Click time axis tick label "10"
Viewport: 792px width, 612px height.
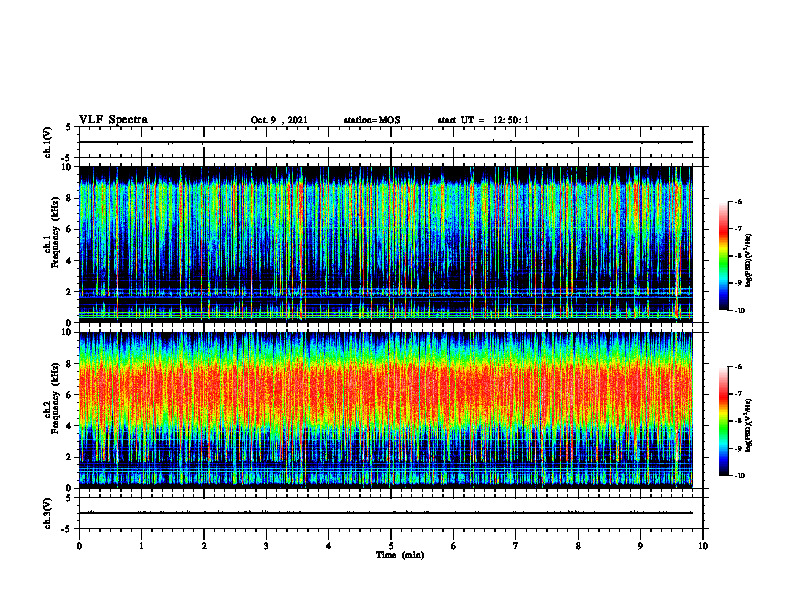coord(703,546)
